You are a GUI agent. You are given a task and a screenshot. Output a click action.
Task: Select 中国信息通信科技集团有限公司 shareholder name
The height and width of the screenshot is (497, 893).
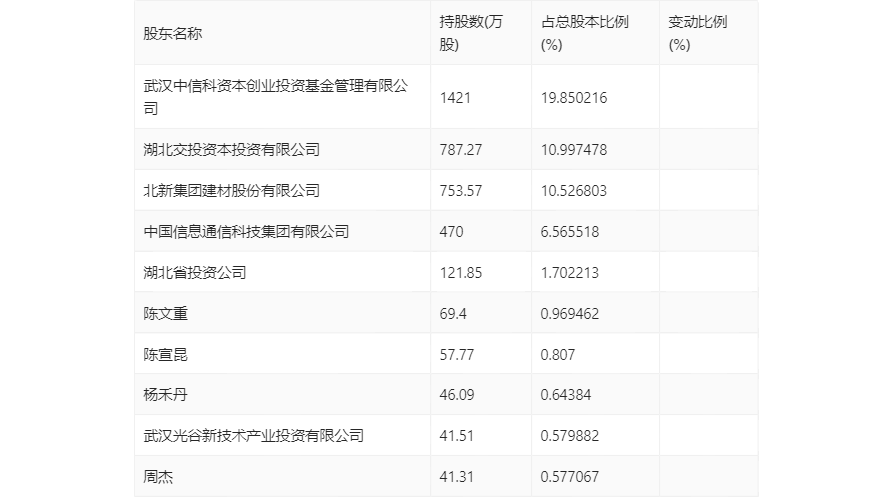tap(246, 232)
